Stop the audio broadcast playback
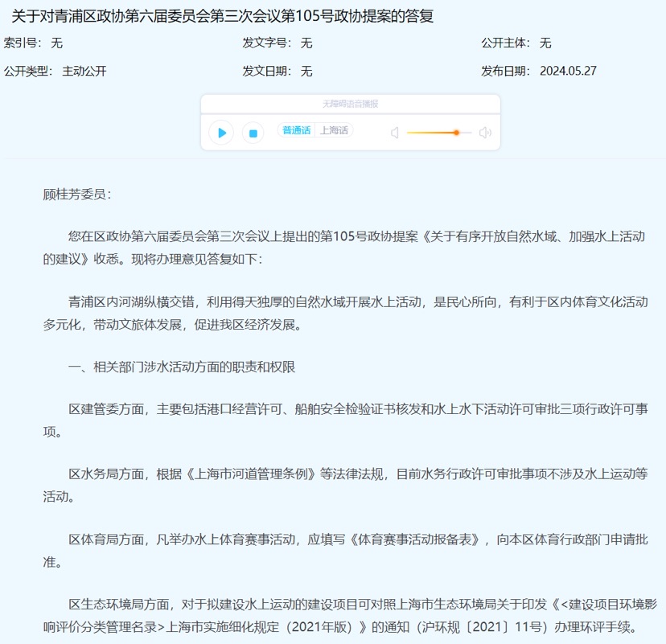 [x=253, y=133]
